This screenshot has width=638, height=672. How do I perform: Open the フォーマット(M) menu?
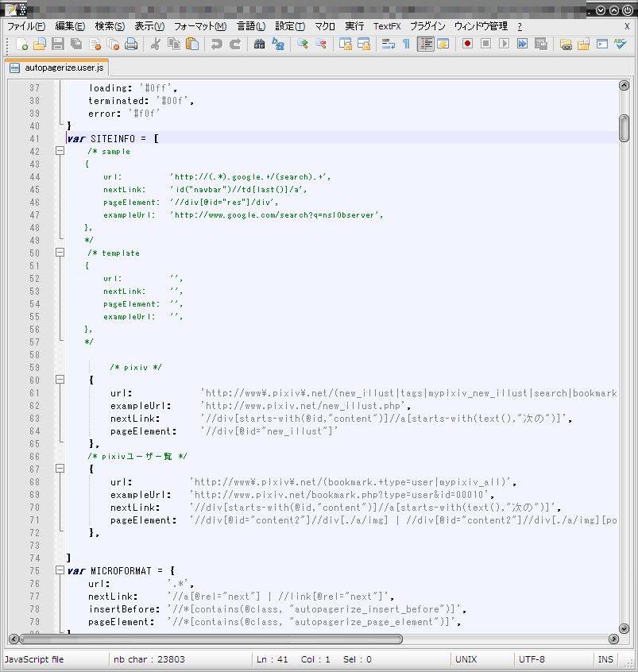pyautogui.click(x=199, y=26)
